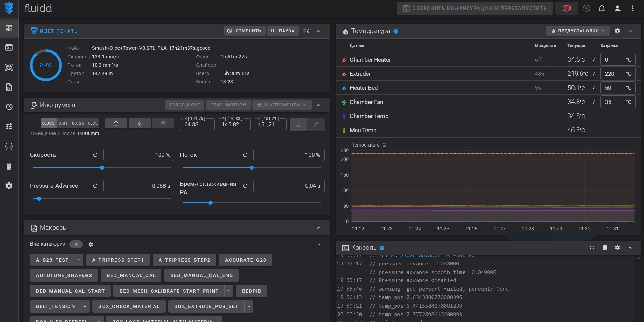Open the Инструменты dropdown menu
Screen dimensions: 644x322
(282, 105)
